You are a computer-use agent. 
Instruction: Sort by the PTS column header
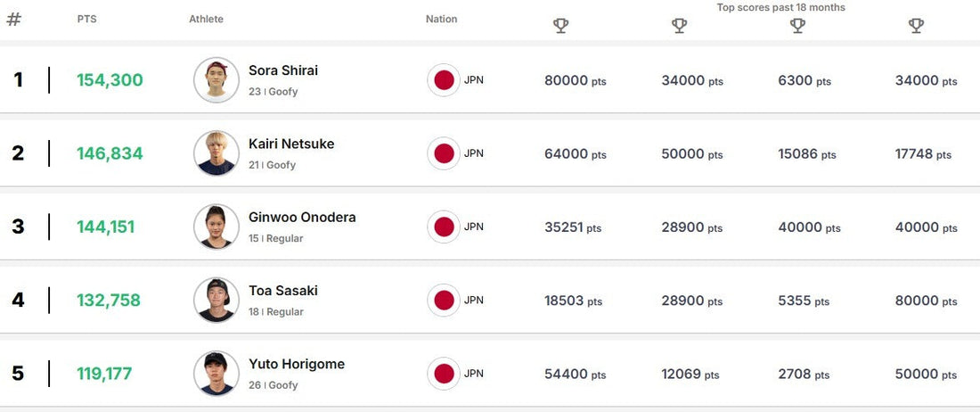point(86,19)
